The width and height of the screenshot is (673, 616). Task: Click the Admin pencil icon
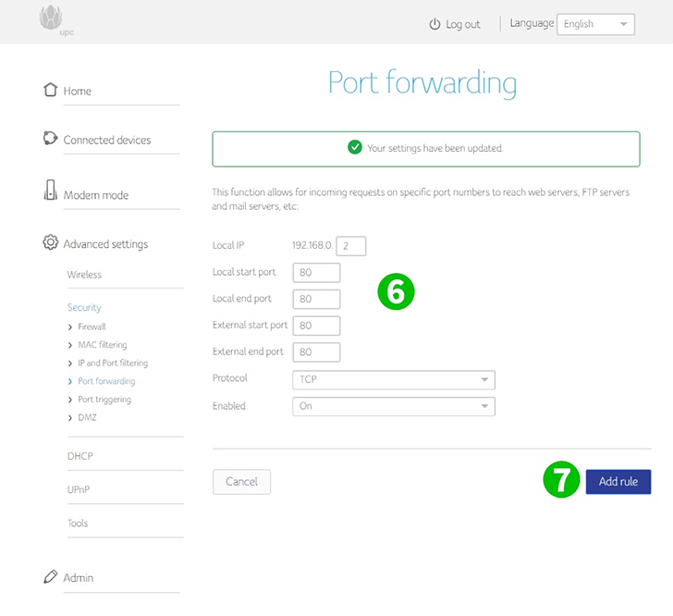pos(50,576)
